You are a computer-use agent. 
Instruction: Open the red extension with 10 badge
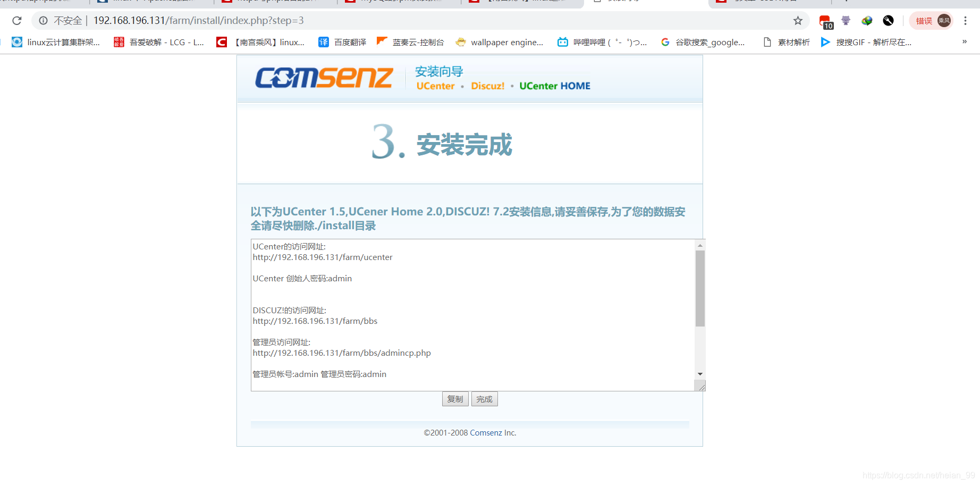tap(825, 21)
